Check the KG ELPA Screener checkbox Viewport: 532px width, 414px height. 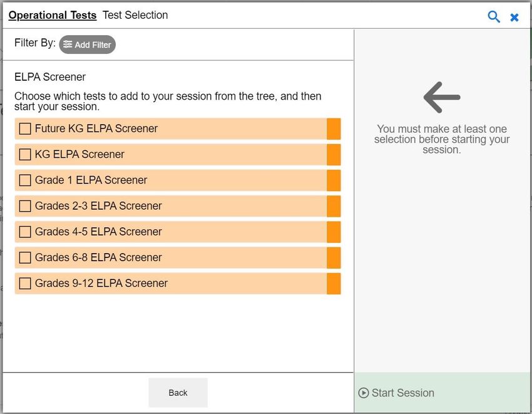[25, 155]
